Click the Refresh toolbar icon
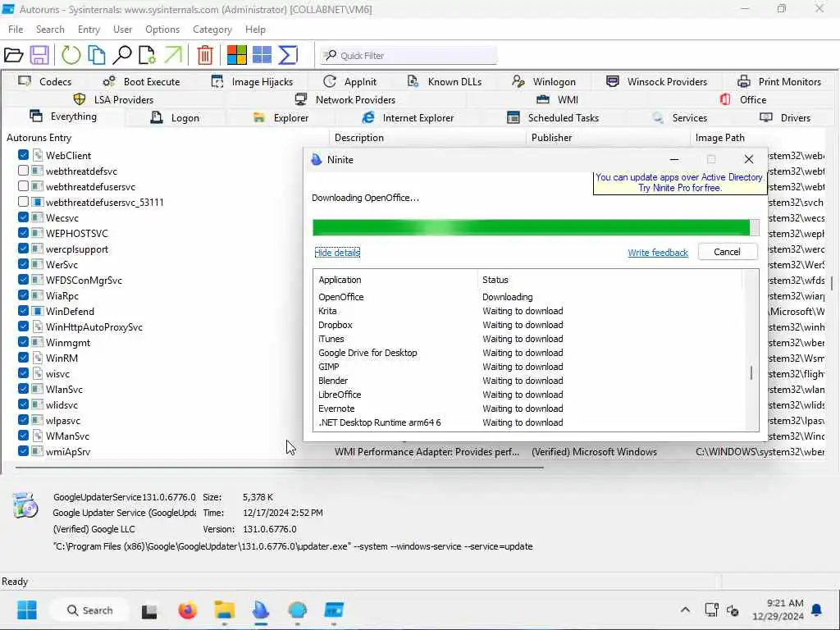The width and height of the screenshot is (840, 630). [71, 55]
